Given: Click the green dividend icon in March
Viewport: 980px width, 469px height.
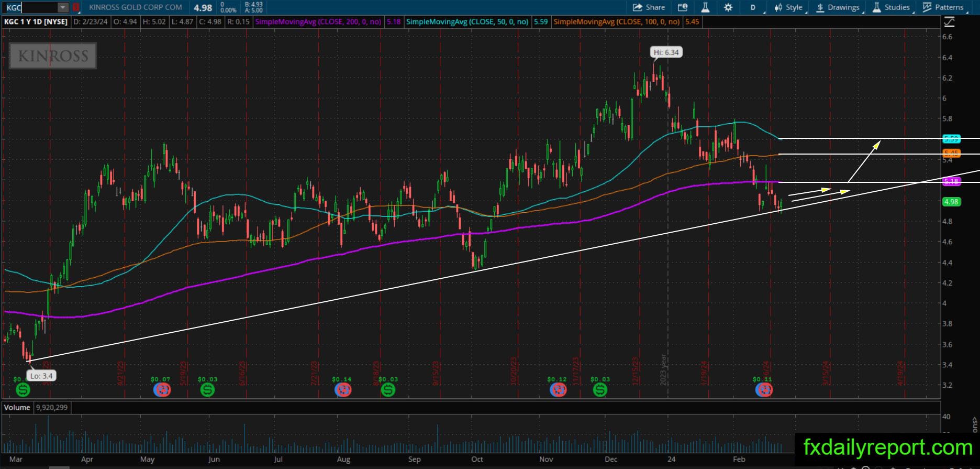Looking at the screenshot, I should (23, 389).
